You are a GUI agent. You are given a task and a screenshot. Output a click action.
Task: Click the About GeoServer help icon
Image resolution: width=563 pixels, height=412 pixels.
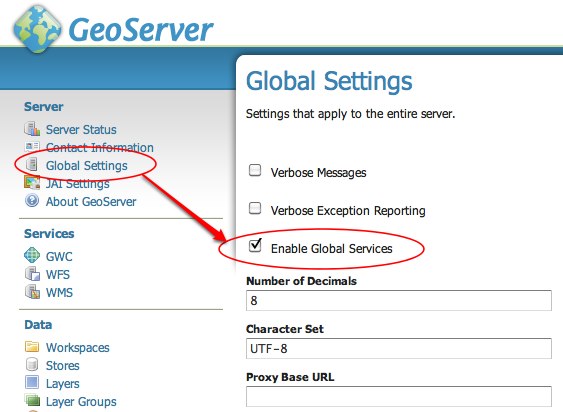pyautogui.click(x=32, y=200)
